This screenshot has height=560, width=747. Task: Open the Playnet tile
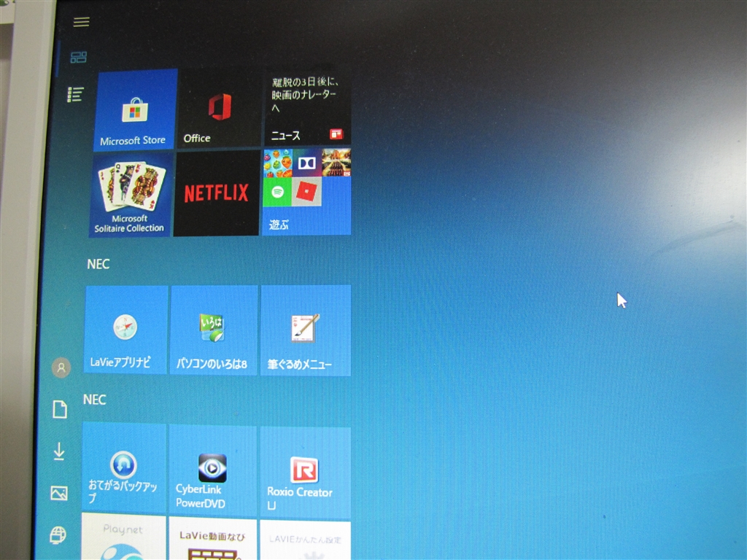[x=123, y=537]
